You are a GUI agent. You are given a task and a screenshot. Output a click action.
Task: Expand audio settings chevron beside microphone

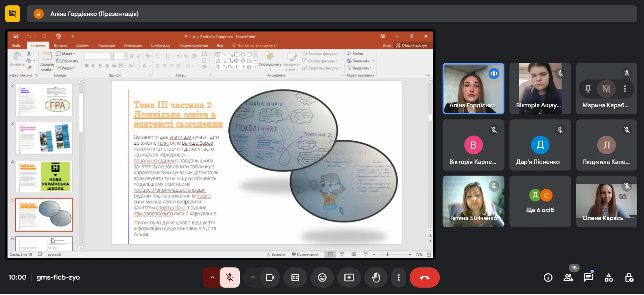coord(212,278)
